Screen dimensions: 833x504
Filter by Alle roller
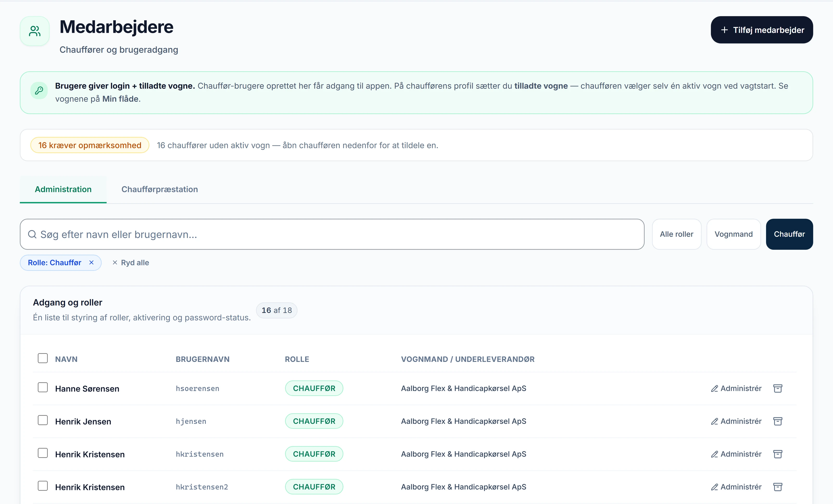pyautogui.click(x=677, y=234)
